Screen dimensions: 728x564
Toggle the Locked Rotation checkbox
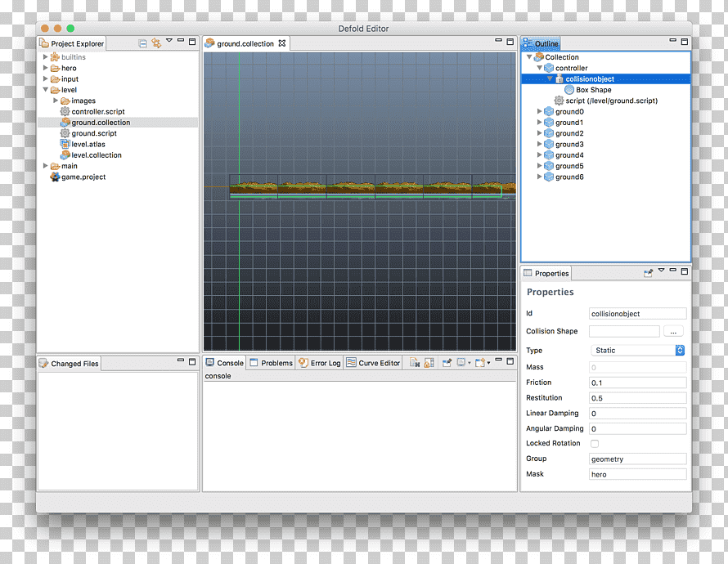(x=595, y=443)
